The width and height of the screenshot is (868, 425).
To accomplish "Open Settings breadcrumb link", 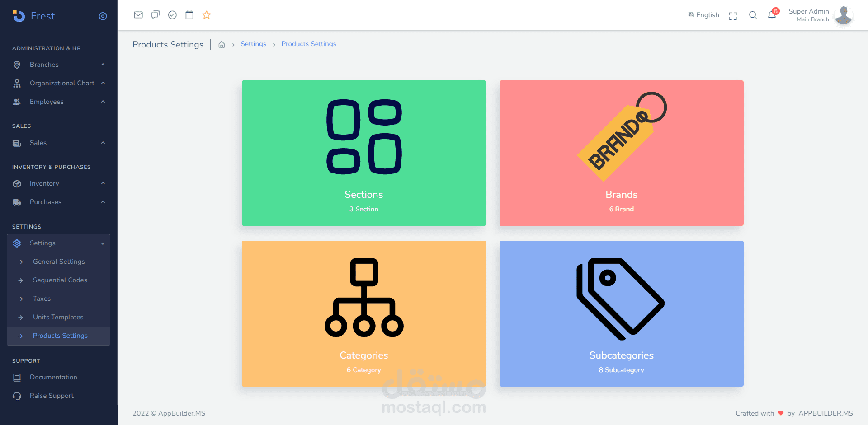I will pos(253,44).
